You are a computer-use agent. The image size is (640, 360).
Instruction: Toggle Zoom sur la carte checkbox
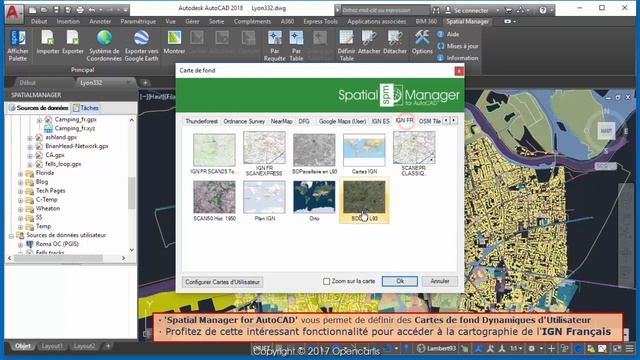(327, 281)
